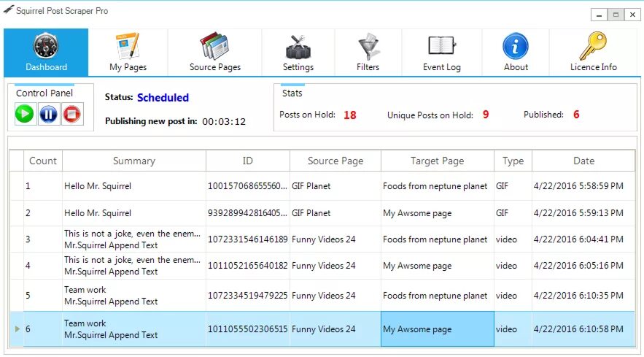Click date cell 4/22/2016 5:58:59 PM
Screen dimensions: 644x357
[x=583, y=186]
